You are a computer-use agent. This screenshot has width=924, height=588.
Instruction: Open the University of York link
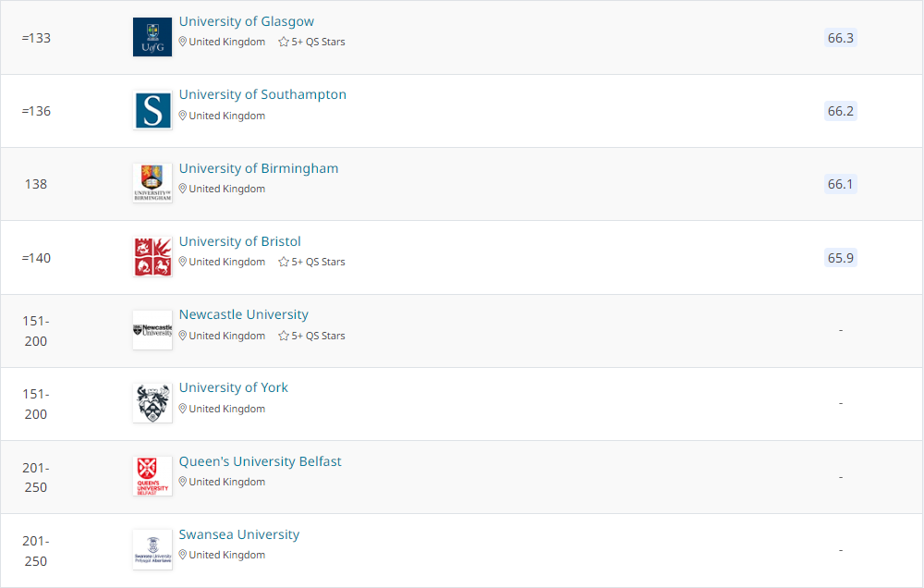(234, 387)
